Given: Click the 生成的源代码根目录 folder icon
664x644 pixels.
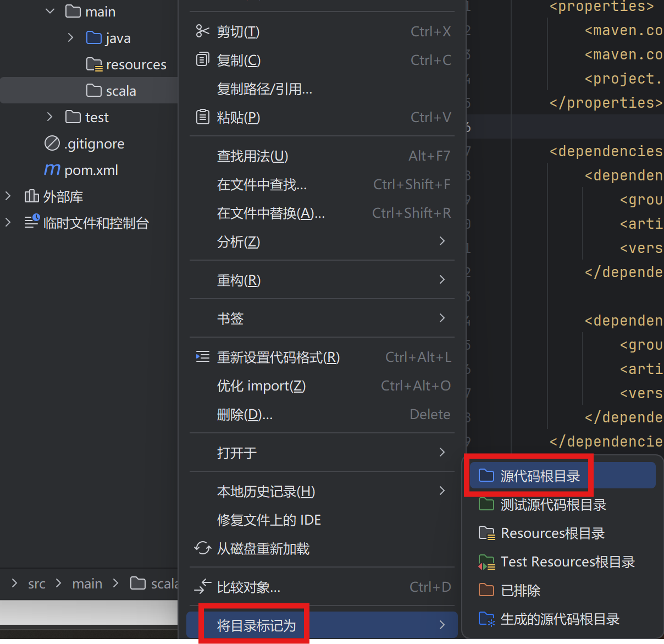Looking at the screenshot, I should pos(486,619).
